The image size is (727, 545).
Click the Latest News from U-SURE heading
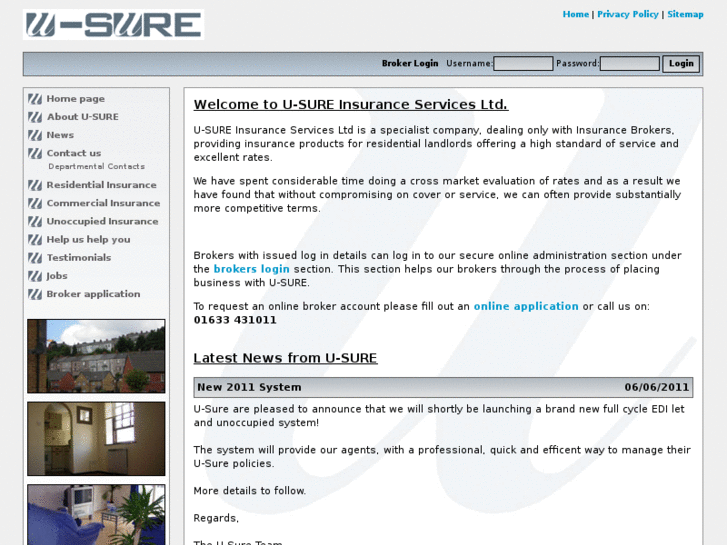coord(285,358)
